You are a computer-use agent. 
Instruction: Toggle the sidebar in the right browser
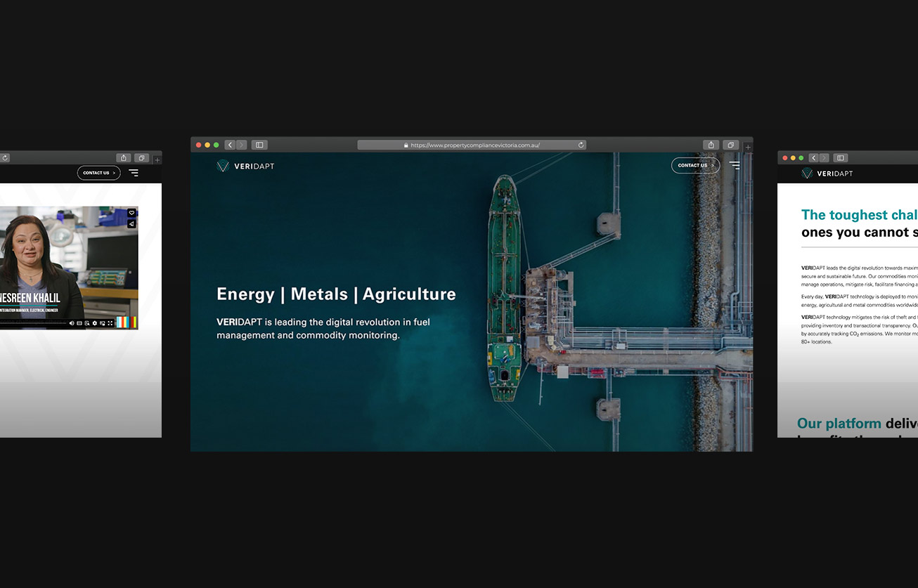[x=841, y=158]
